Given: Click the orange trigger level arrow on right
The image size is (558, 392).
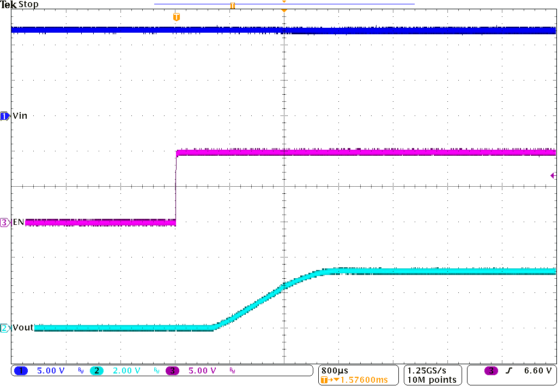Looking at the screenshot, I should tap(553, 175).
